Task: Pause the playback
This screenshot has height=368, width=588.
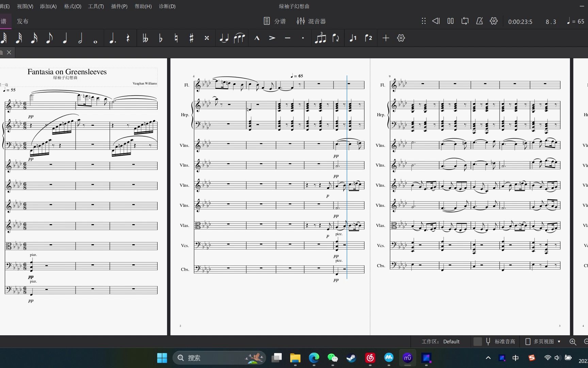Action: tap(451, 21)
